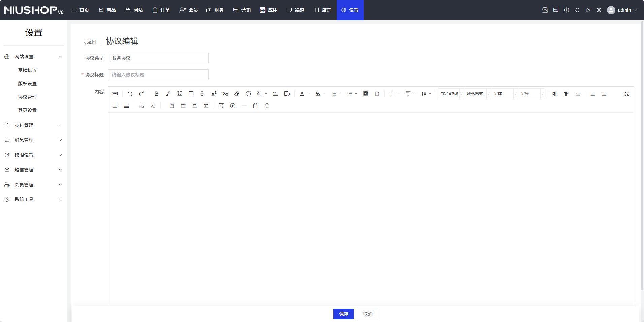Open 商品 in top navigation

(x=107, y=10)
